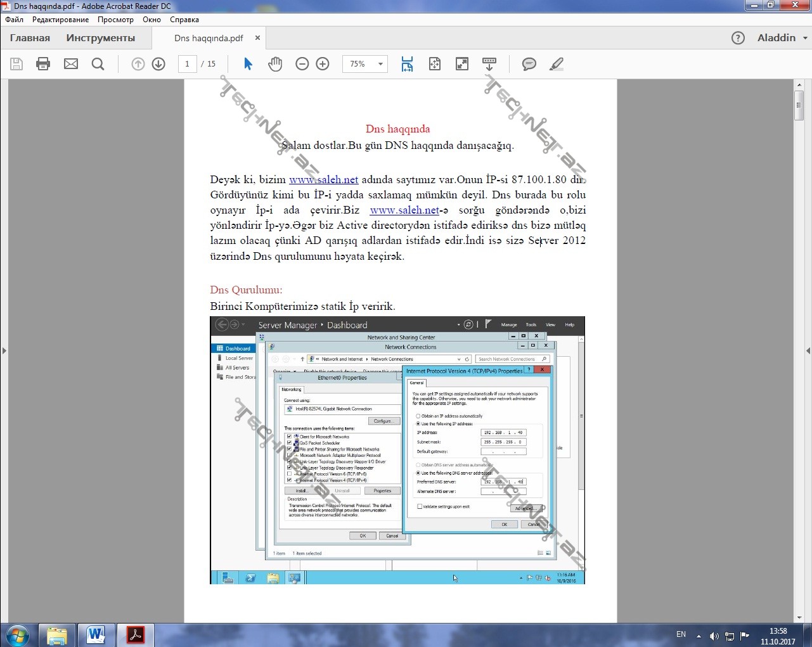812x647 pixels.
Task: Expand the left navigation pane arrow
Action: point(4,350)
